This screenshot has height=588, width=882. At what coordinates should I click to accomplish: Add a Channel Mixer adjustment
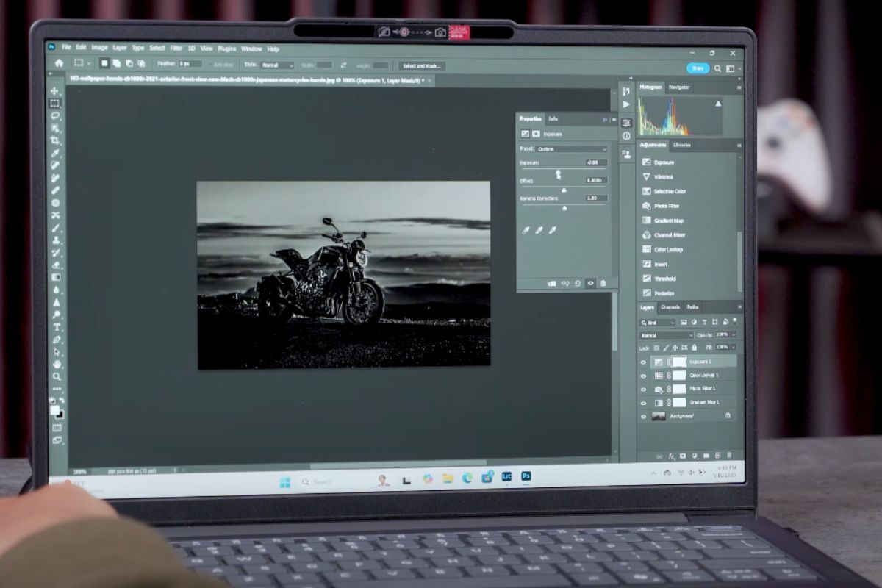pos(668,235)
